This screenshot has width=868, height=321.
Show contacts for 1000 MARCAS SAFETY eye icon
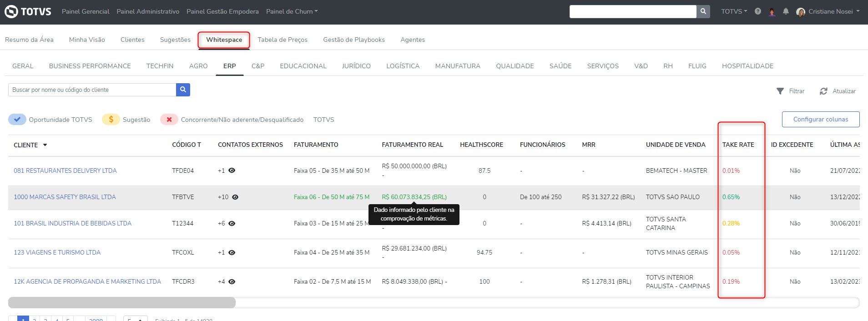coord(235,197)
